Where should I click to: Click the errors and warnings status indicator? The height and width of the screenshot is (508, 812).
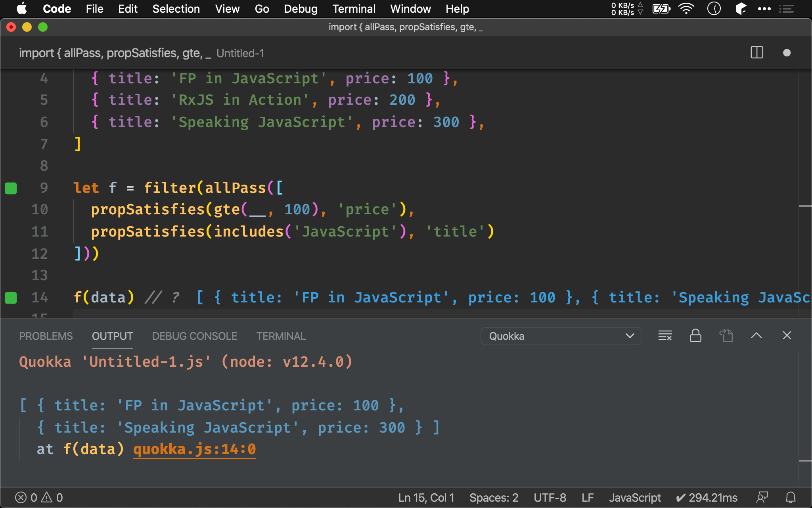click(39, 498)
